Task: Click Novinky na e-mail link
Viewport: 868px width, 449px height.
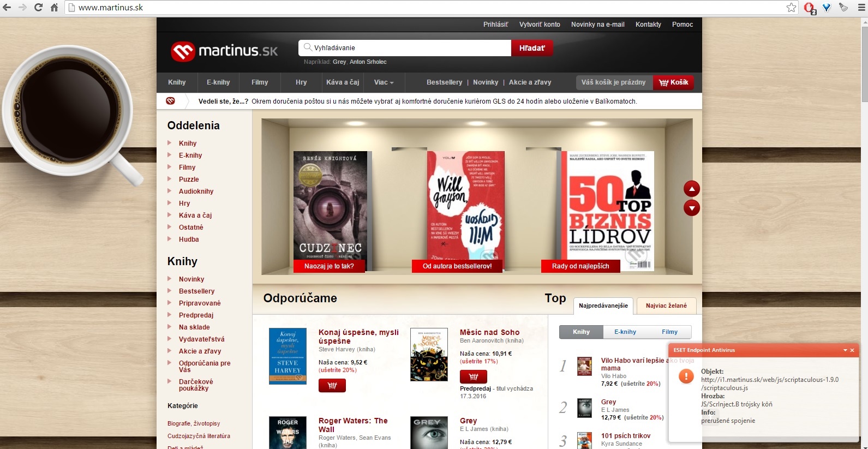Action: coord(598,25)
